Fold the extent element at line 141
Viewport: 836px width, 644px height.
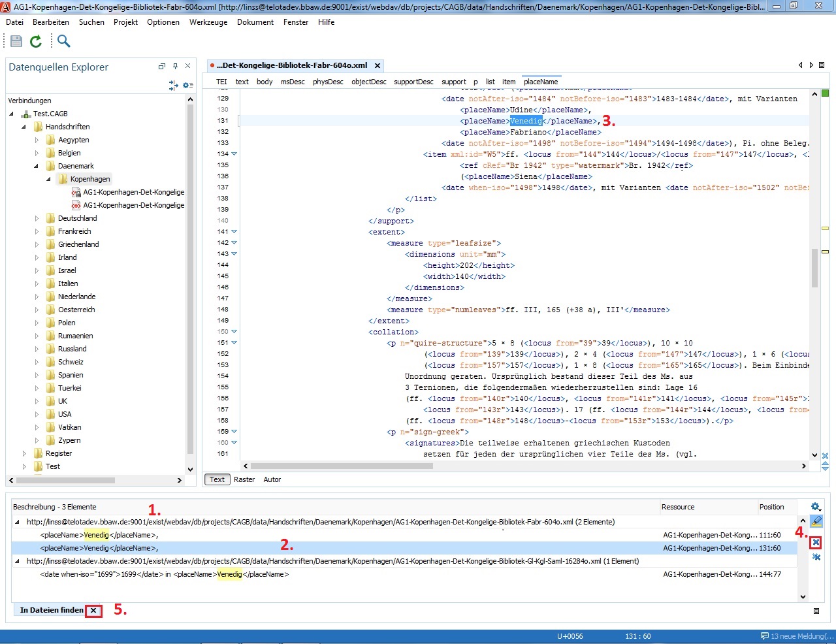pos(234,232)
